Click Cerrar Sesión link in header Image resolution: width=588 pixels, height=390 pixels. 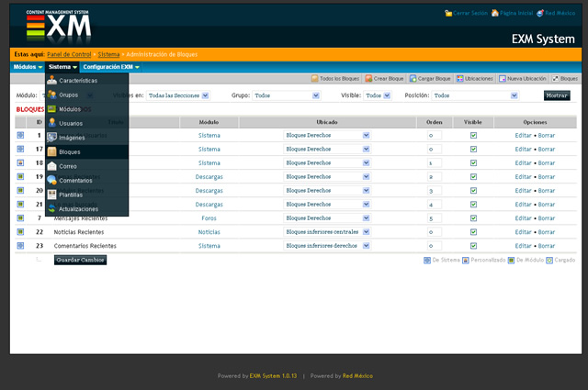467,14
